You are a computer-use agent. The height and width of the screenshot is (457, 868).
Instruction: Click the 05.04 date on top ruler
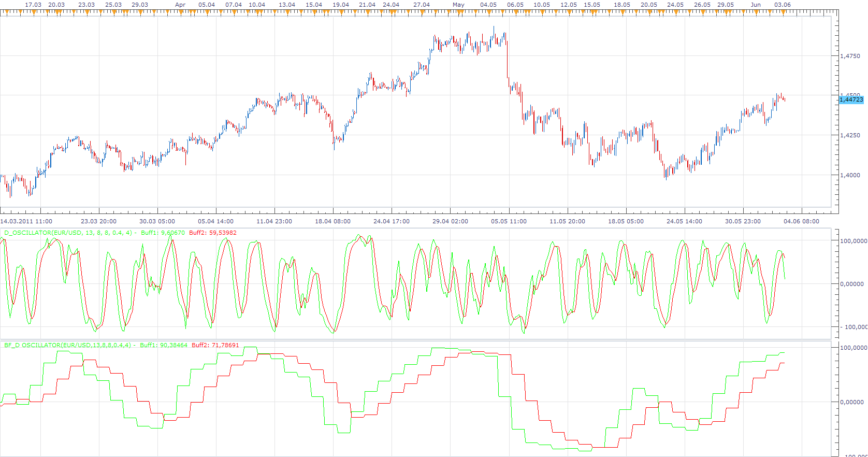click(207, 5)
